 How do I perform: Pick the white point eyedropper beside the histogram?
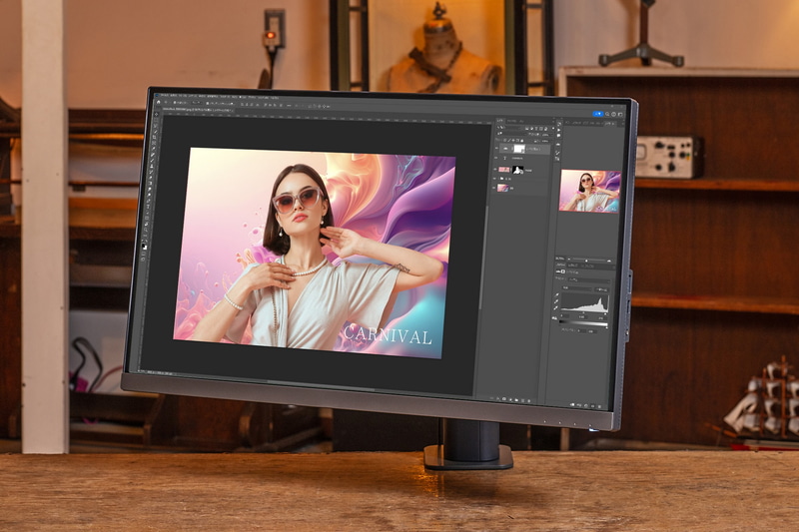click(x=556, y=307)
